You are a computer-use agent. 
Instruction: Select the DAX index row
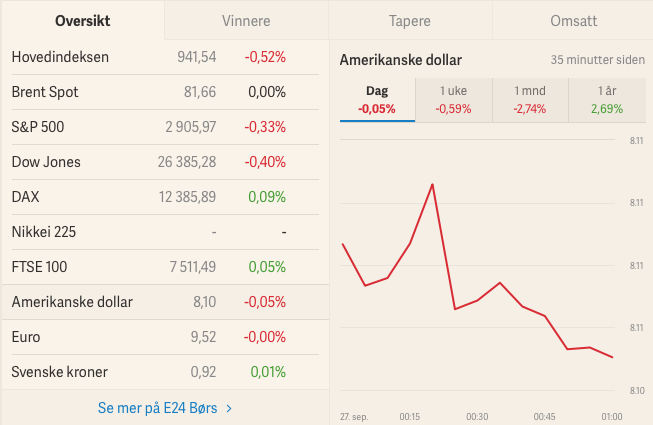tap(165, 197)
